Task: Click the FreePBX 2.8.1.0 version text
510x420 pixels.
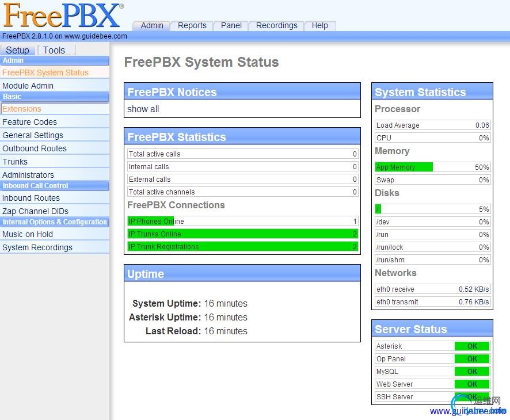Action: pyautogui.click(x=64, y=36)
